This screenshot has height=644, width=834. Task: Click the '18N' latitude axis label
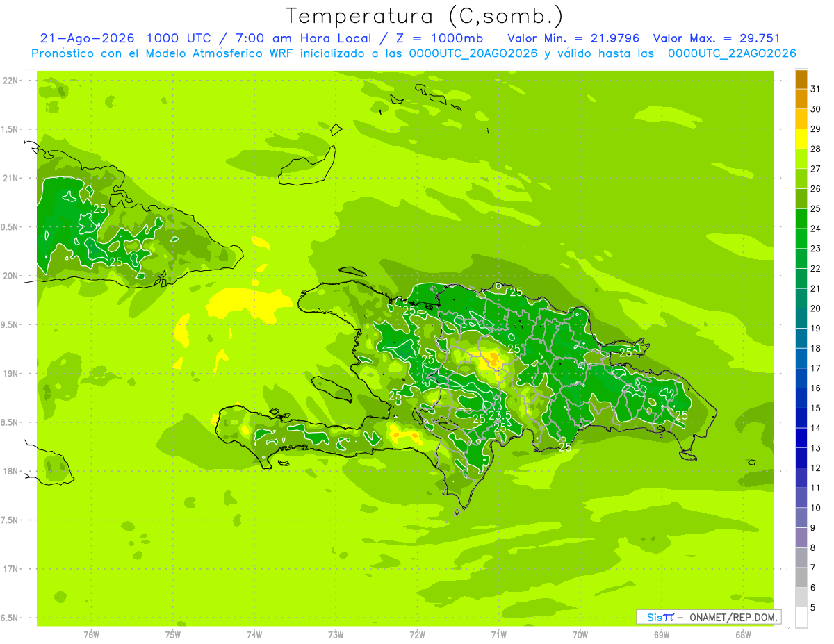12,471
